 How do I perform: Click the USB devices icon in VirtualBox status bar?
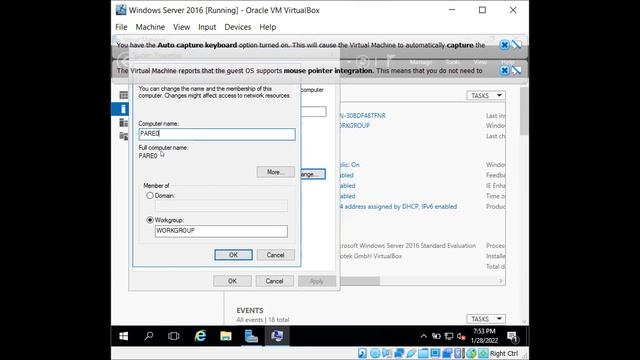tap(411, 353)
